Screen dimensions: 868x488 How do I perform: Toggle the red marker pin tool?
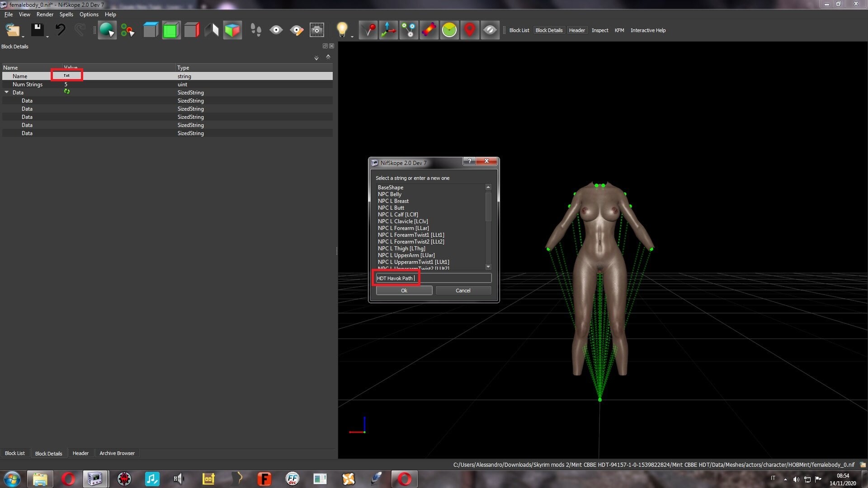point(368,30)
